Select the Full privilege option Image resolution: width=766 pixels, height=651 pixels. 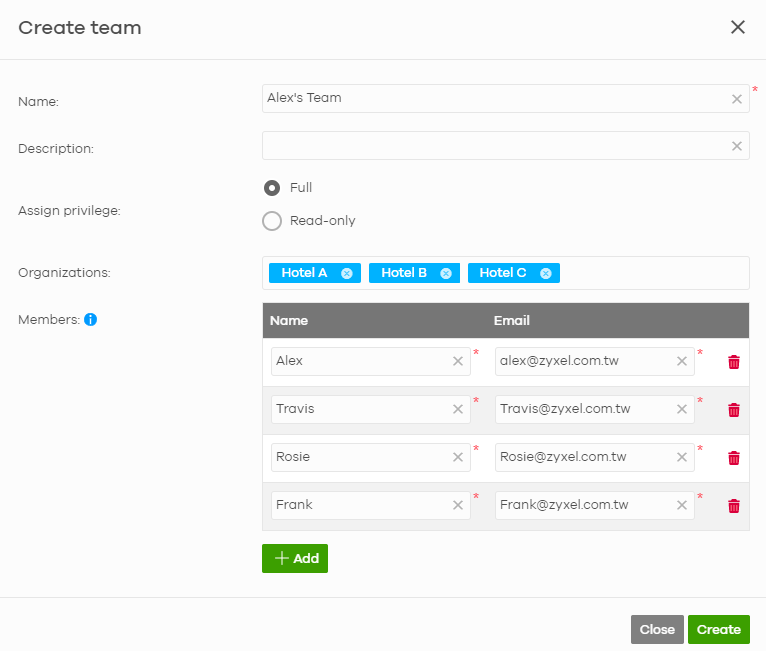click(272, 188)
